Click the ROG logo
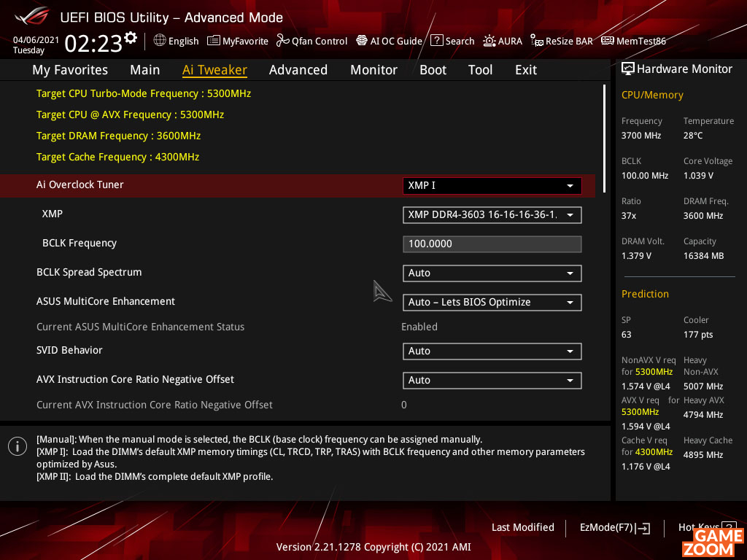 (32, 16)
